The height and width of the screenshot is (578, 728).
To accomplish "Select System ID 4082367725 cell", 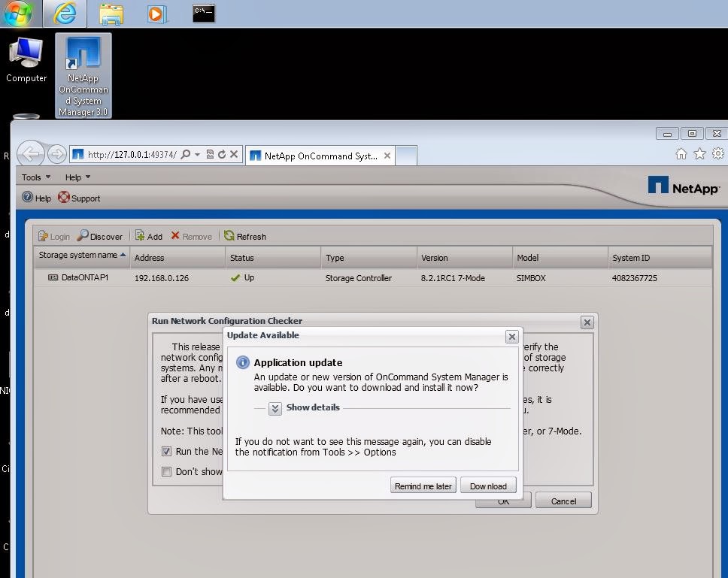I will (x=634, y=278).
